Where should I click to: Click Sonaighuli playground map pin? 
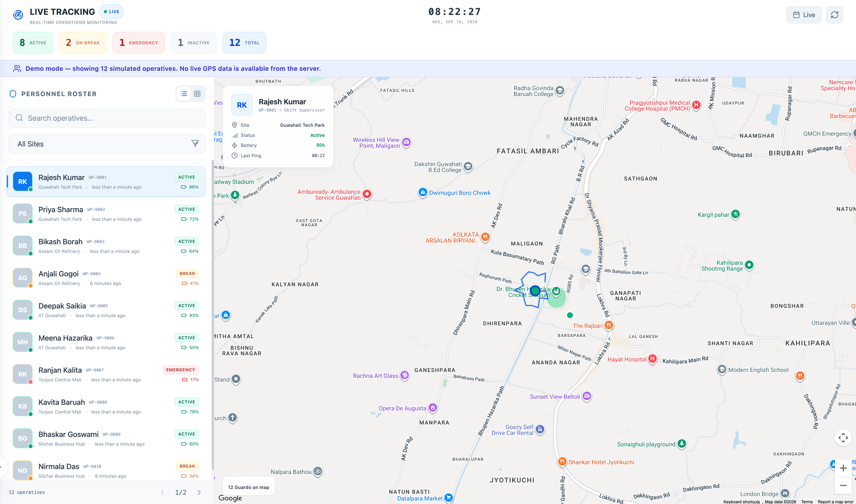[x=681, y=444]
